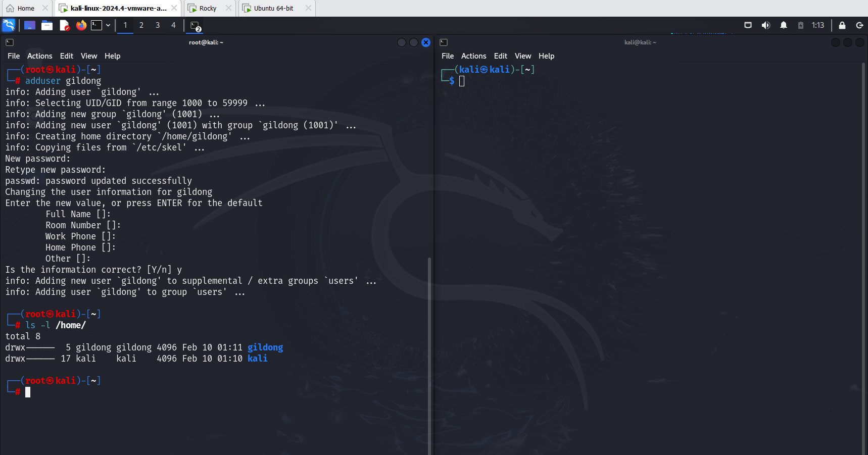This screenshot has height=455, width=868.
Task: Close the root@kali terminal window
Action: (x=426, y=42)
